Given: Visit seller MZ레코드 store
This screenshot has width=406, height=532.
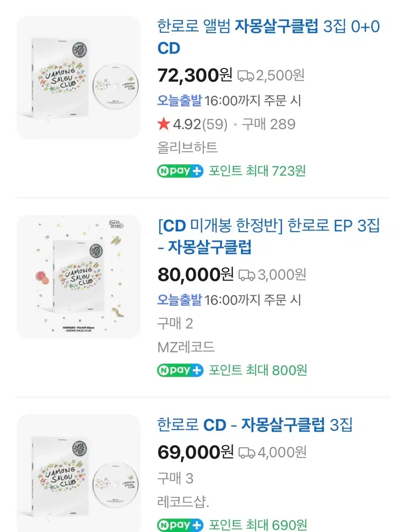Looking at the screenshot, I should (x=186, y=347).
